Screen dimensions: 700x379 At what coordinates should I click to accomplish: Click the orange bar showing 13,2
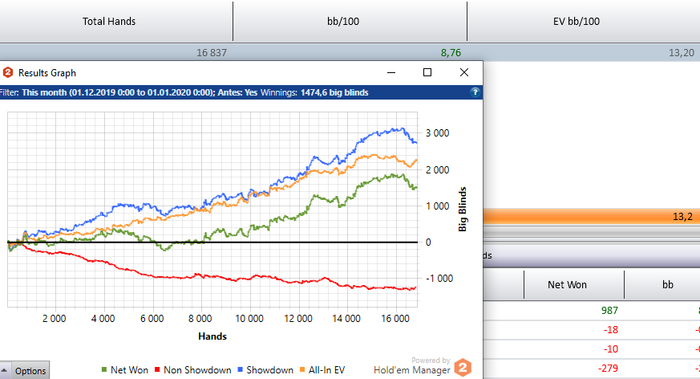592,217
